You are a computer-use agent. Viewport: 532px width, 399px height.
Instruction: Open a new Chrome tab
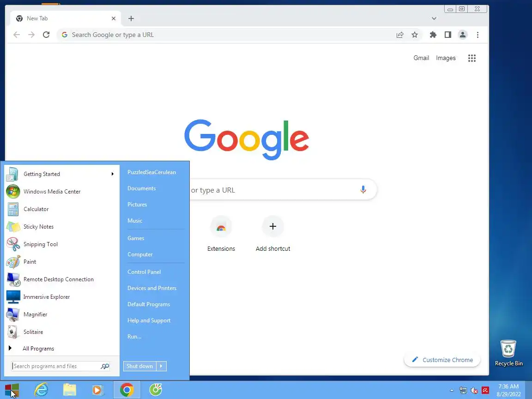click(131, 18)
